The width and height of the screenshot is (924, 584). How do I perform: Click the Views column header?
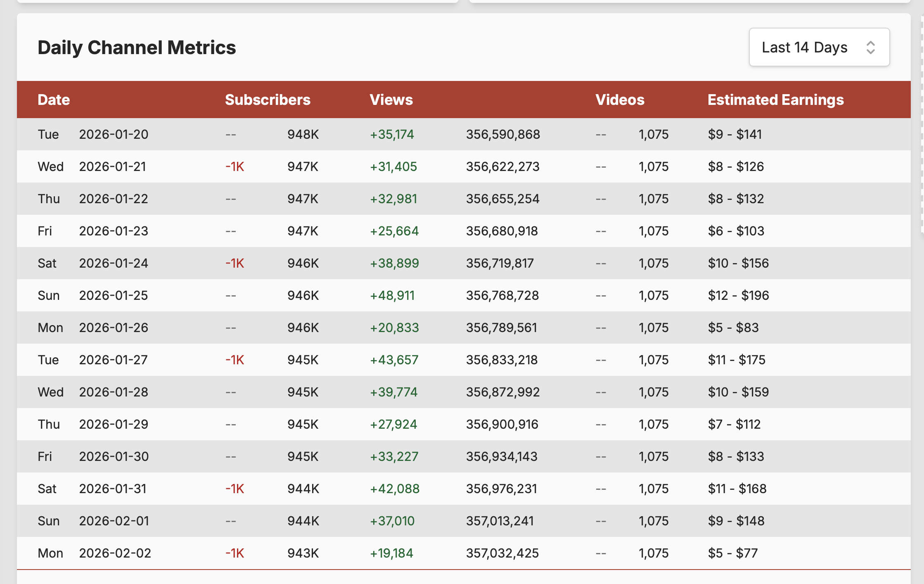coord(391,100)
